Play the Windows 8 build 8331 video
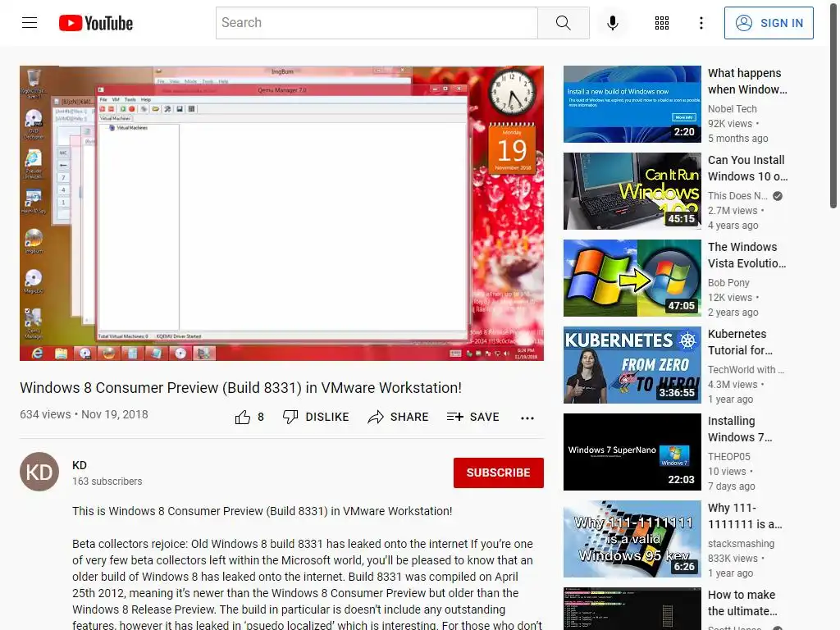 point(282,213)
